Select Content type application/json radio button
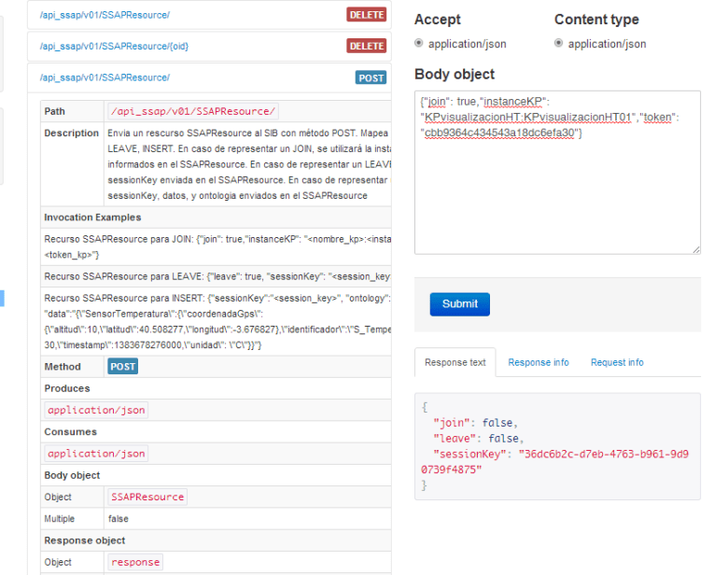 click(559, 43)
